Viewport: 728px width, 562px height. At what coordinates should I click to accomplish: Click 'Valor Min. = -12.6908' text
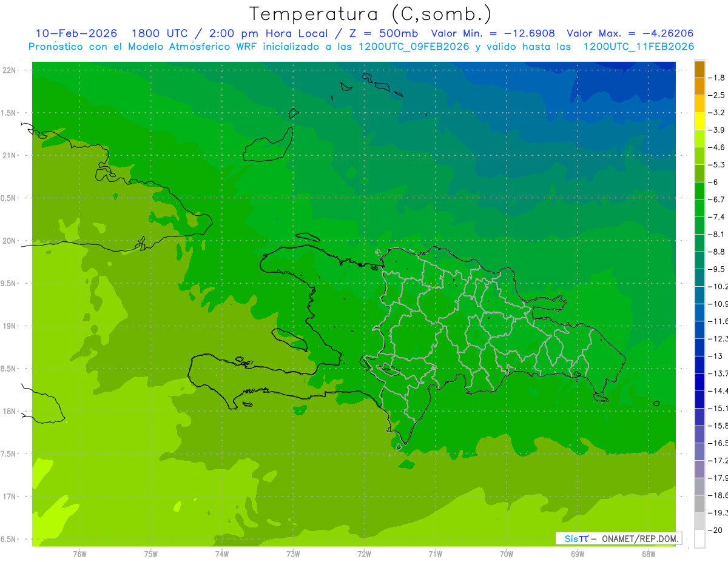[x=493, y=33]
